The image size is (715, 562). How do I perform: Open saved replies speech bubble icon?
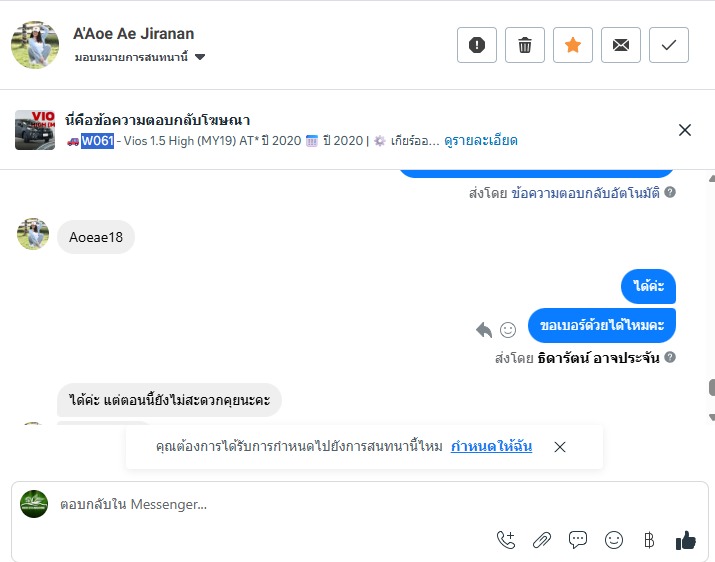click(578, 540)
